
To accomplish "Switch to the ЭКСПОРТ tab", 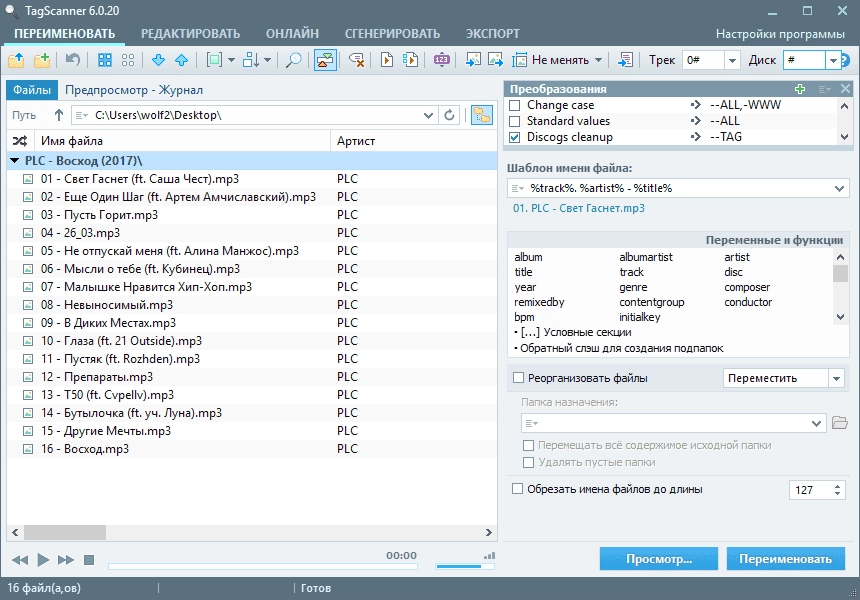I will coord(493,33).
